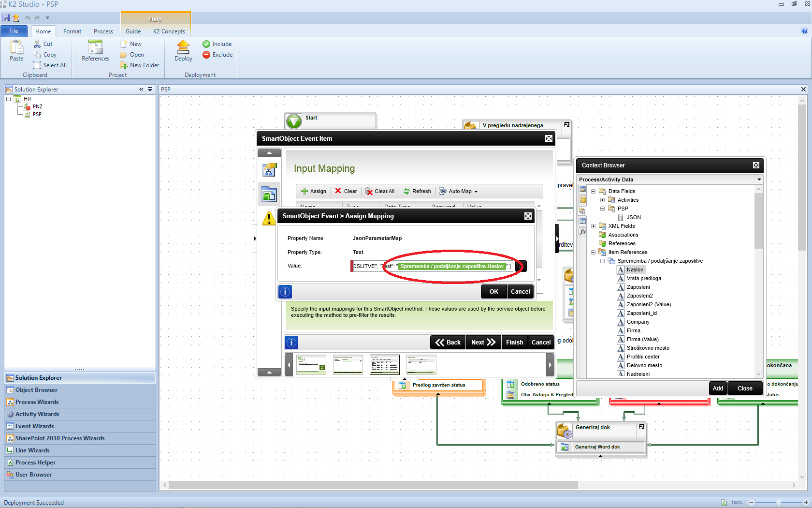The width and height of the screenshot is (812, 508).
Task: Click Cancel in Assign Mapping dialog
Action: (520, 292)
